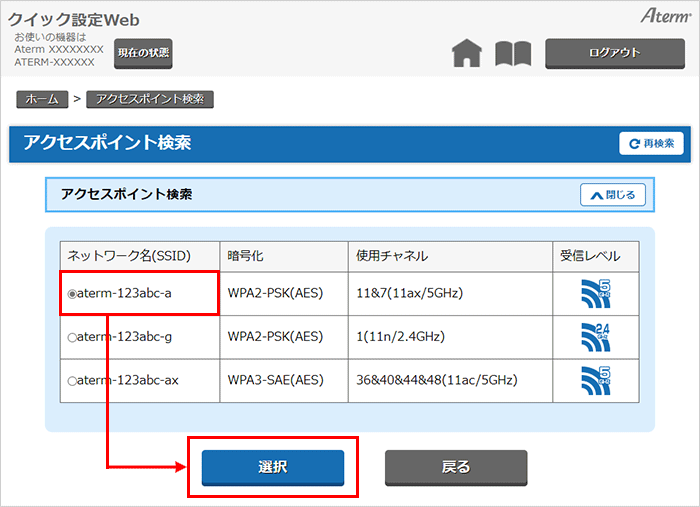Click アクセスポイント検索 breadcrumb item
Image resolution: width=700 pixels, height=507 pixels.
[x=150, y=100]
